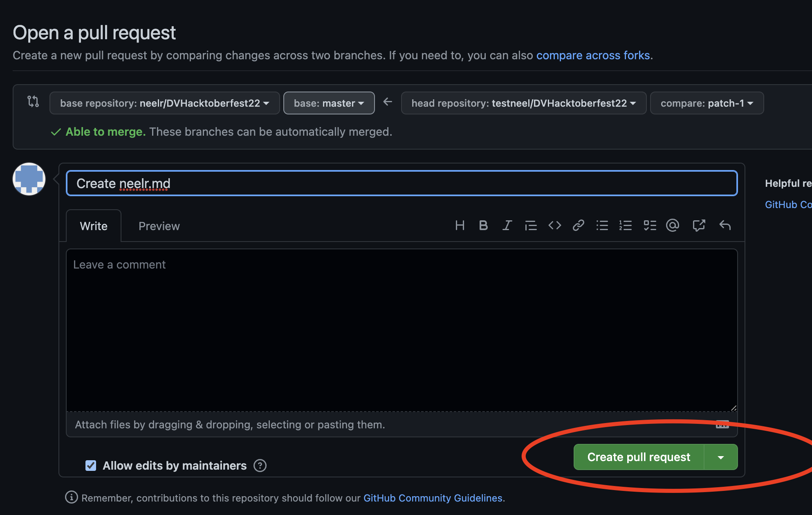This screenshot has width=812, height=515.
Task: Insert a quote block
Action: tap(531, 225)
